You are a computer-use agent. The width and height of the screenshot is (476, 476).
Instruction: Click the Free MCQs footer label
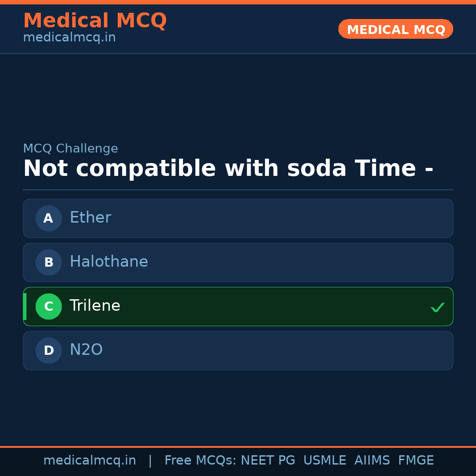coord(200,461)
